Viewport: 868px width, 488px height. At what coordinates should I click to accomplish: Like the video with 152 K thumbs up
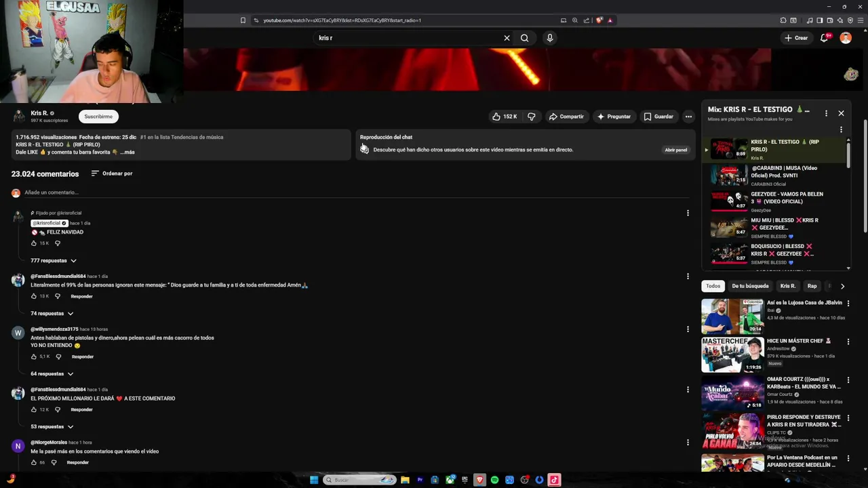[x=505, y=117]
